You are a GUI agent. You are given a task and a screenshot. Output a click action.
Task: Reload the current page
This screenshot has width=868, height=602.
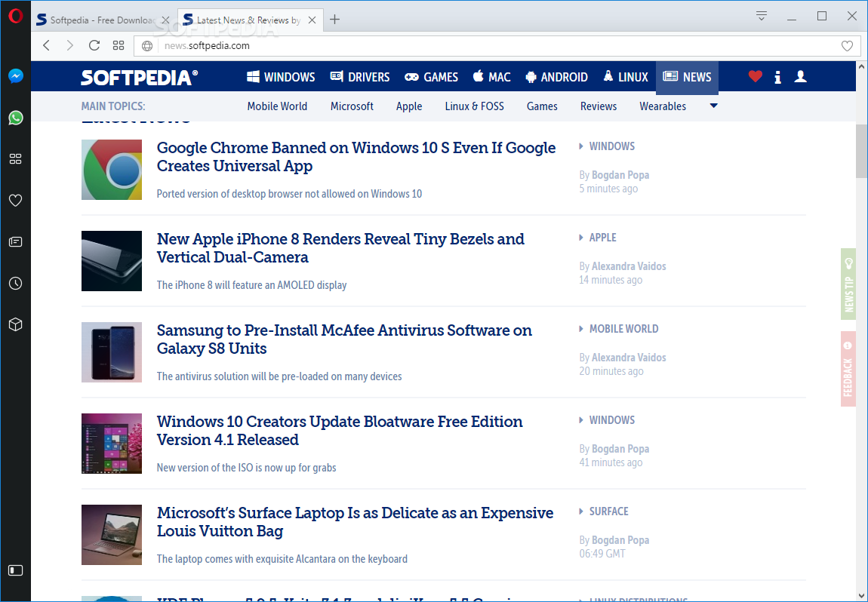click(94, 45)
